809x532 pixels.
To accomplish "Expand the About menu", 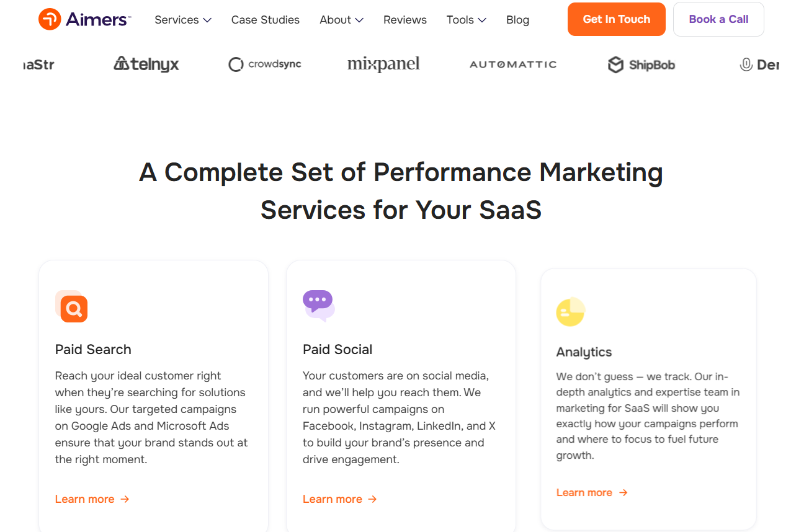I will point(341,19).
